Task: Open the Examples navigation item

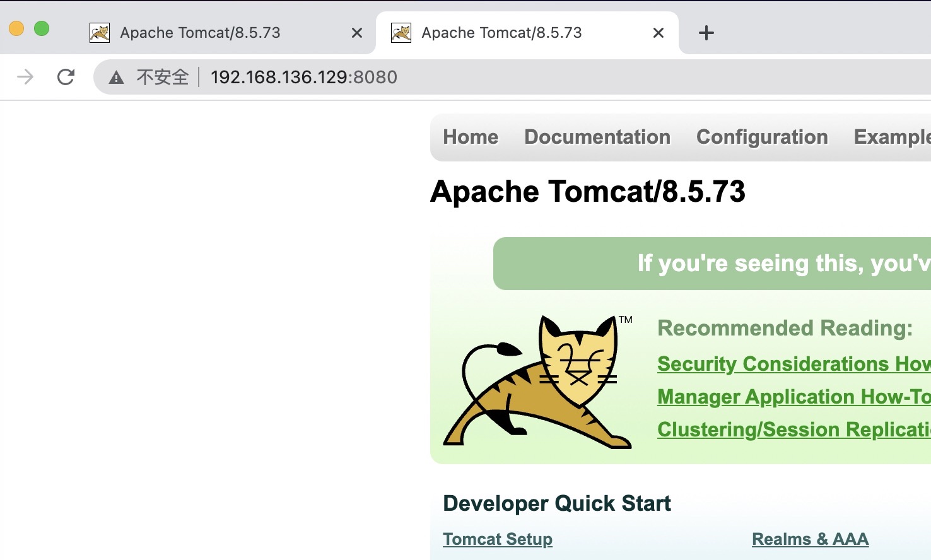Action: 892,137
